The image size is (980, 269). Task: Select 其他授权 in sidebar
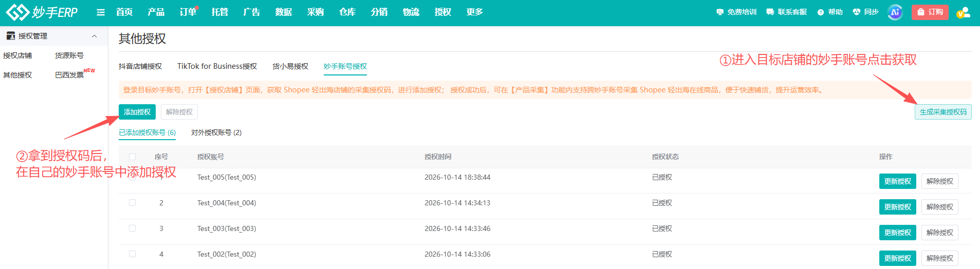[17, 75]
